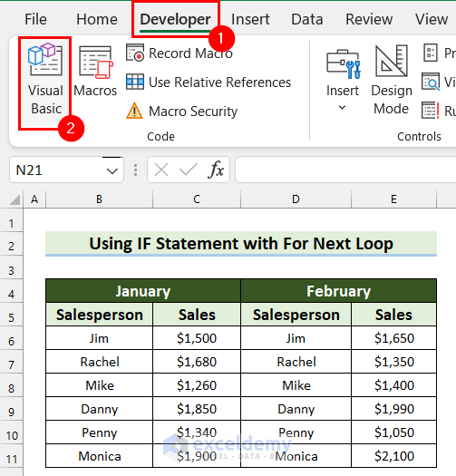Select cell with $1,350

click(x=393, y=362)
